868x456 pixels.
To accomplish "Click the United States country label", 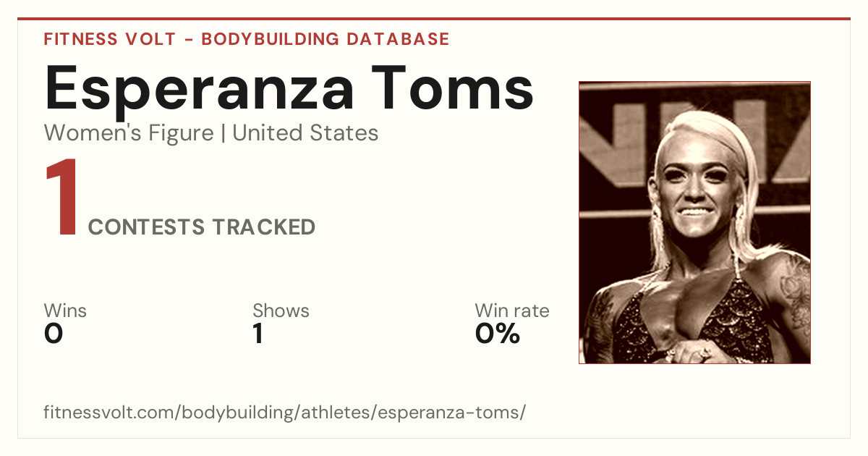I will click(x=305, y=133).
